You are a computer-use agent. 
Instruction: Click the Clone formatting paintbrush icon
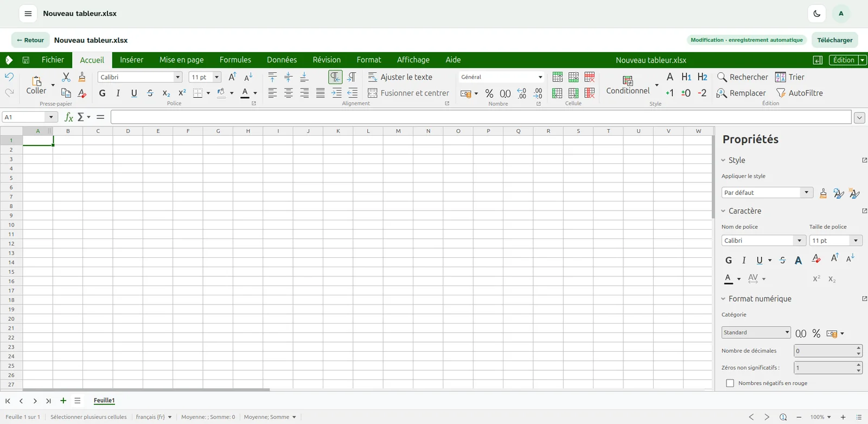pyautogui.click(x=82, y=77)
